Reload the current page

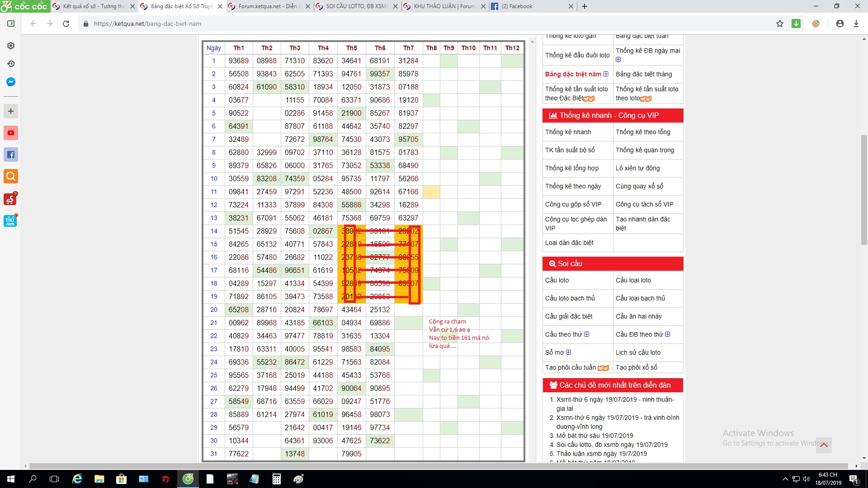66,23
